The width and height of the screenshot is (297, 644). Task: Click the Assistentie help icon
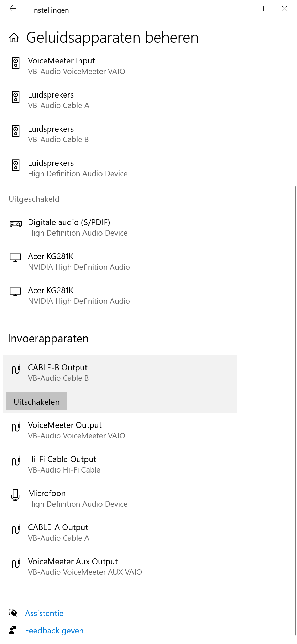coord(13,613)
